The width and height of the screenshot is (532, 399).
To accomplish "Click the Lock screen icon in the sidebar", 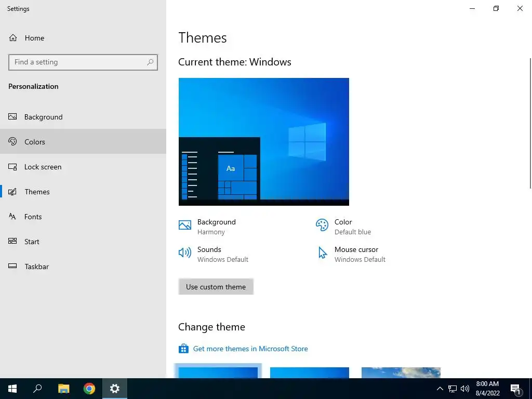I will click(12, 167).
